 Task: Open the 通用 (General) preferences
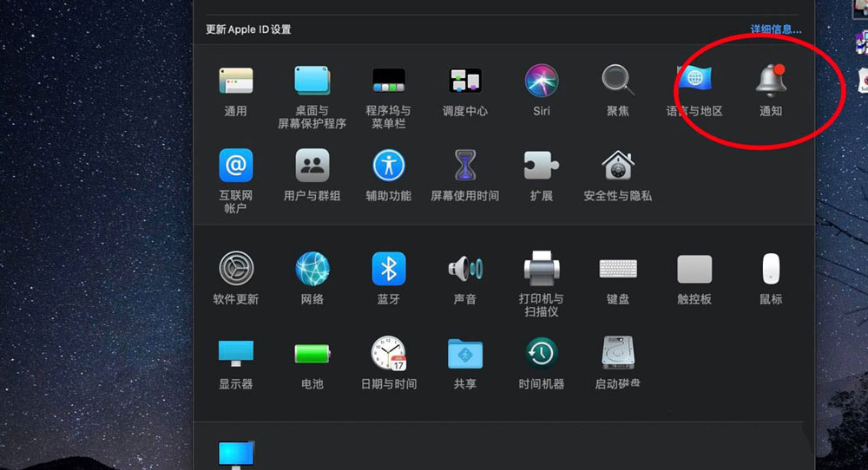tap(236, 81)
